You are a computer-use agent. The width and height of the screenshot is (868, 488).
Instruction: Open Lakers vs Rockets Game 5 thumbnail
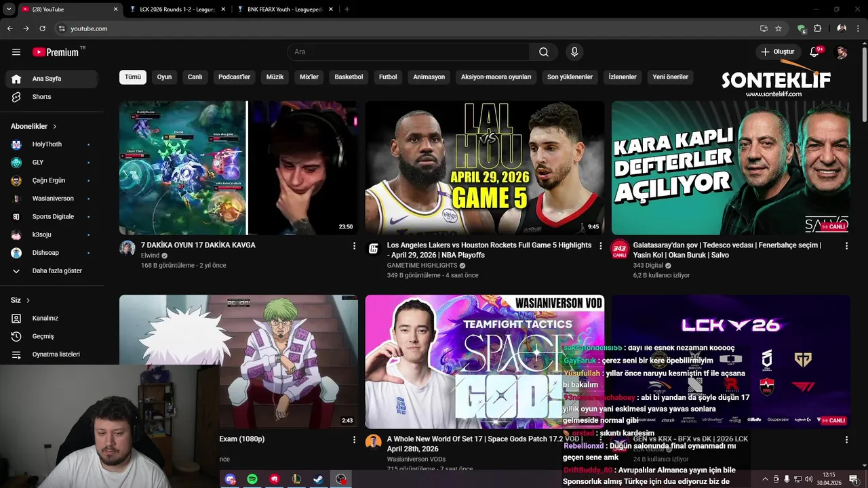[485, 168]
